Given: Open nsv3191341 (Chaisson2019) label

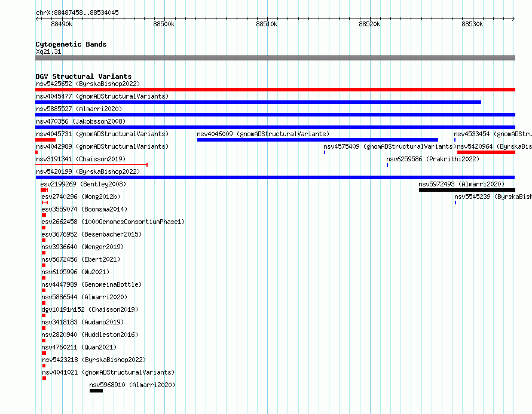Looking at the screenshot, I should tap(81, 159).
